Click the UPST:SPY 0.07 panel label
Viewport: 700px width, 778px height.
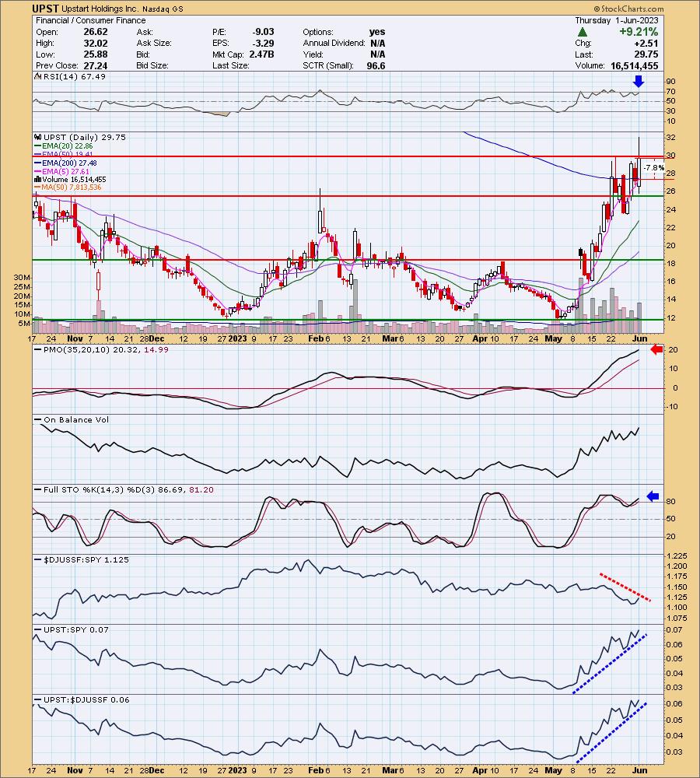tap(76, 629)
